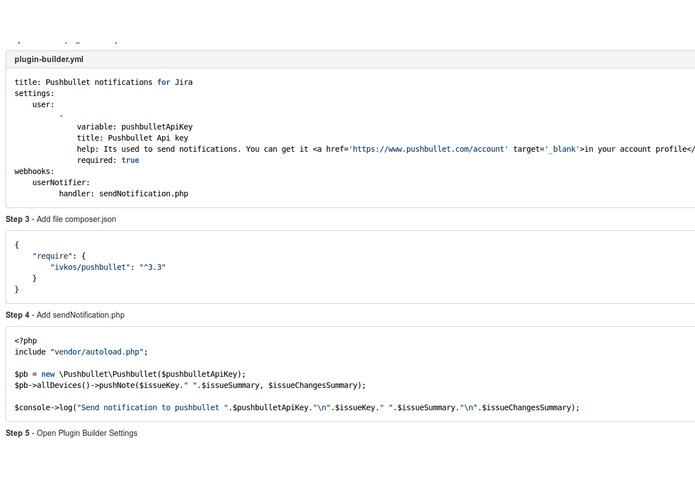
Task: Click the "target='_blank'" attribute in the help text
Action: (546, 149)
